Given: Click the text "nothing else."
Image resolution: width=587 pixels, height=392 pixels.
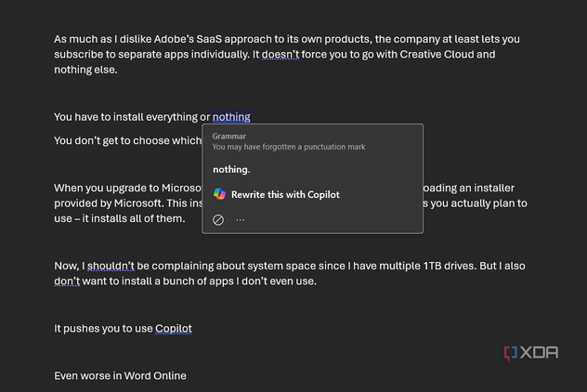Looking at the screenshot, I should (x=85, y=70).
